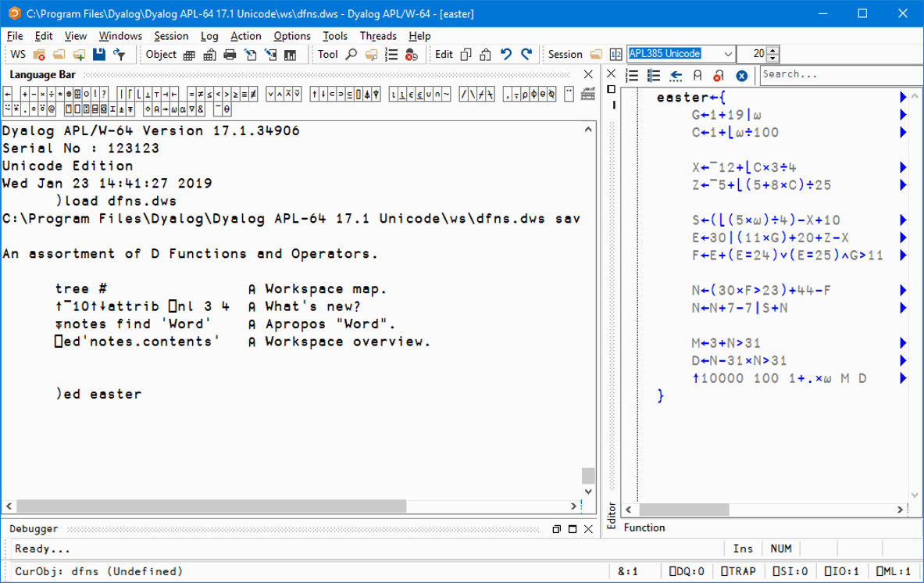Select the Print icon in the Object toolbar
The width and height of the screenshot is (924, 583).
[x=229, y=54]
